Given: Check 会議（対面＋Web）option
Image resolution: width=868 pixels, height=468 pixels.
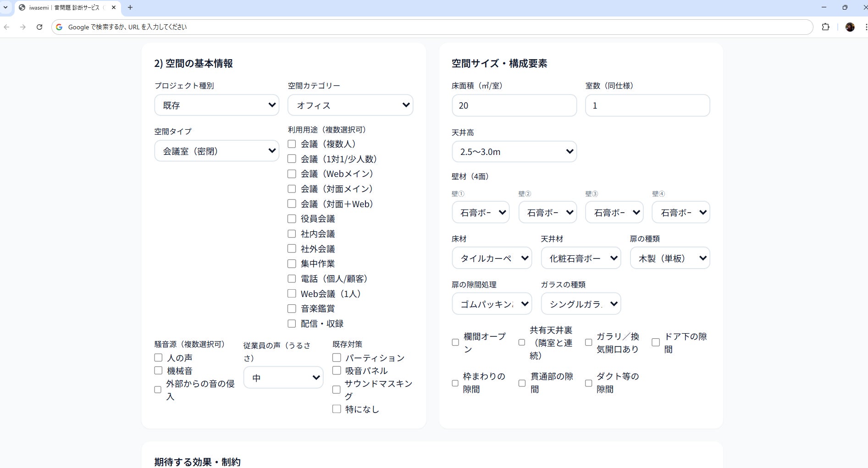Looking at the screenshot, I should pyautogui.click(x=292, y=204).
